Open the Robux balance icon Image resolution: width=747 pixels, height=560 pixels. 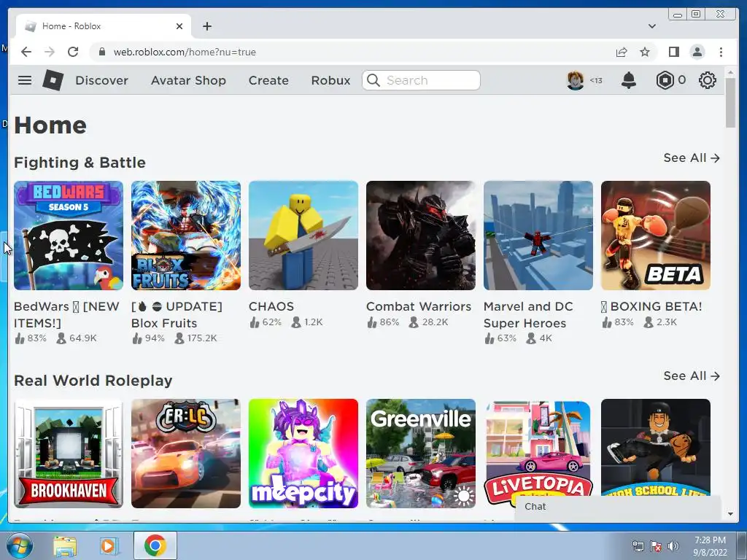[665, 80]
